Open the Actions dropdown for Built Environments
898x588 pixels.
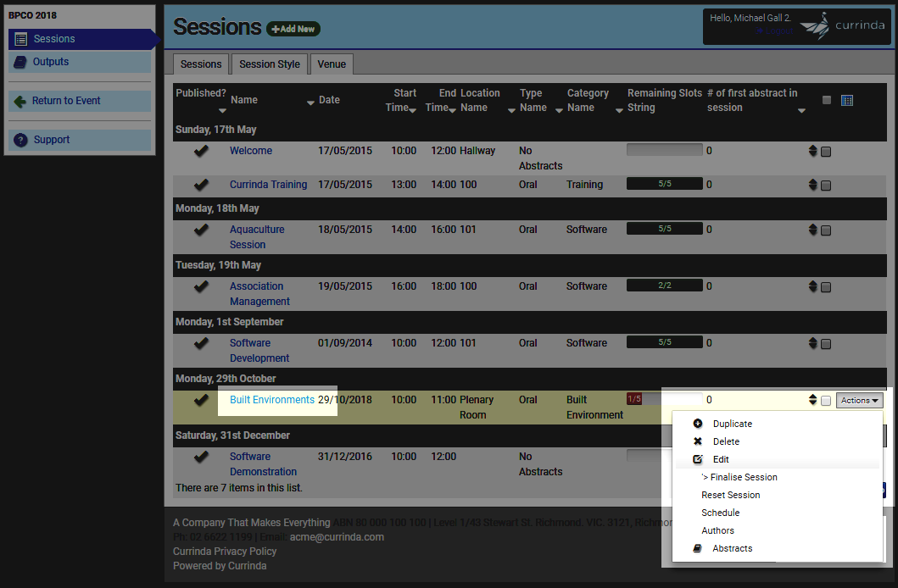pos(859,401)
